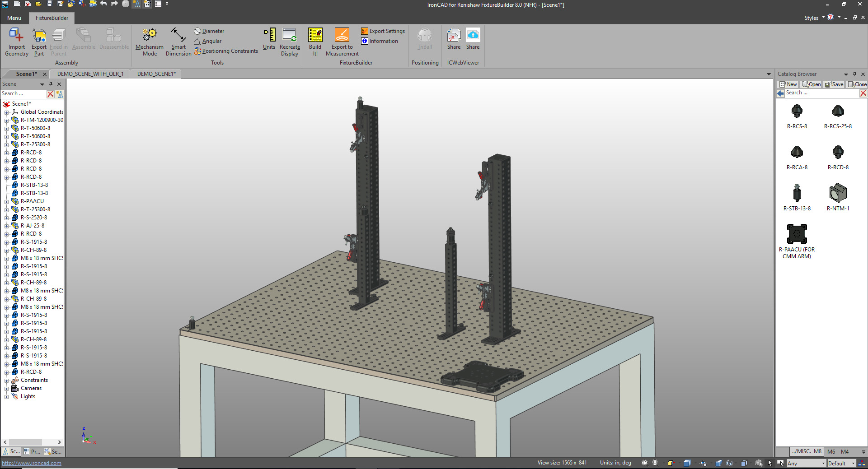The height and width of the screenshot is (469, 868).
Task: Select the R-RCA-8 catalog item
Action: (797, 158)
